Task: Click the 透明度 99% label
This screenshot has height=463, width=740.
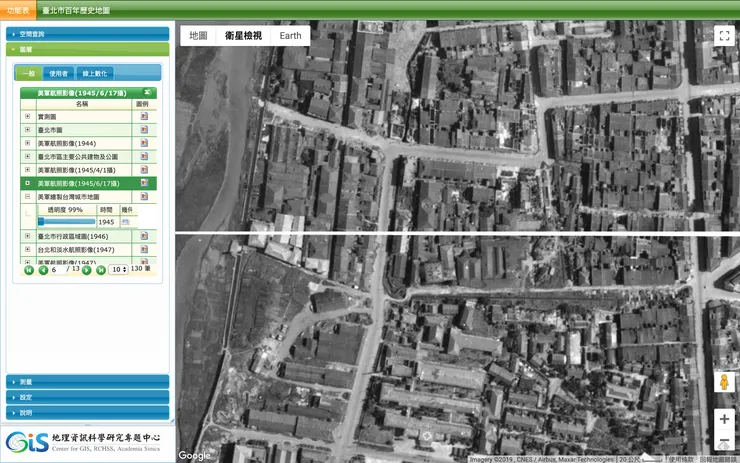Action: (x=65, y=210)
